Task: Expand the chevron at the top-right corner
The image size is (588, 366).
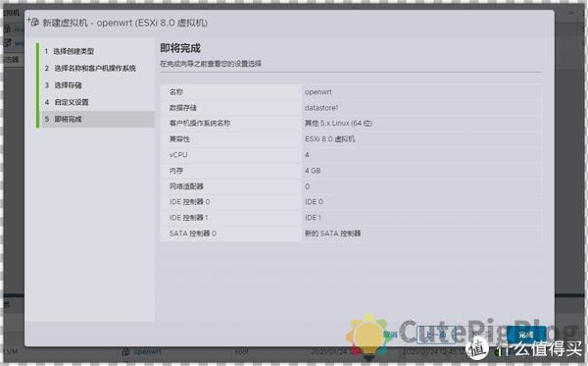Action: (572, 13)
